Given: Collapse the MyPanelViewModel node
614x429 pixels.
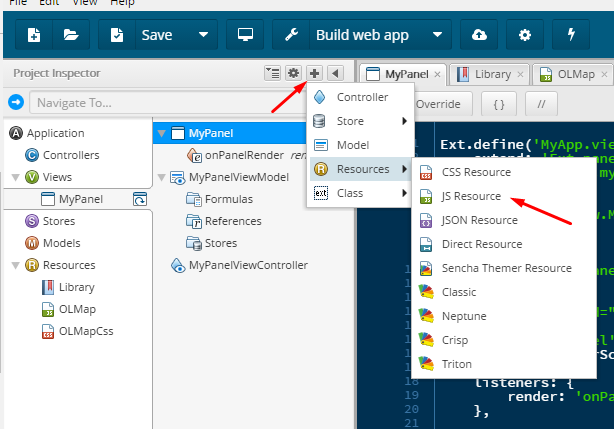Looking at the screenshot, I should coord(161,177).
